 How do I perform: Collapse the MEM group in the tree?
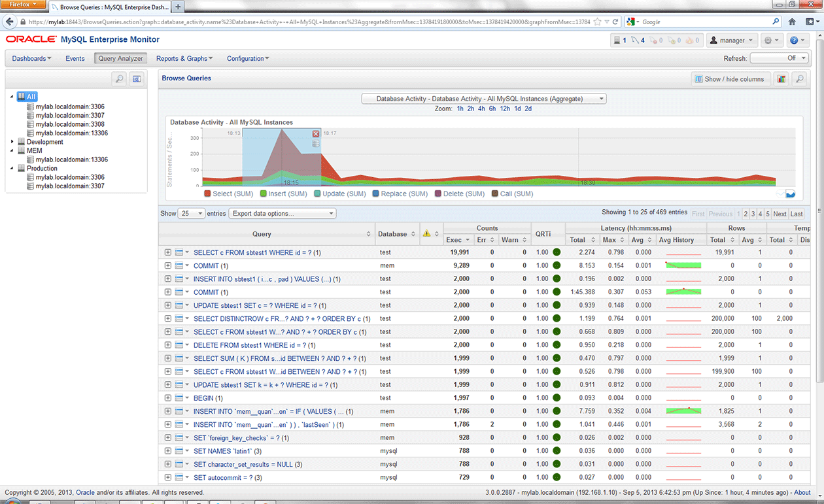click(x=12, y=151)
